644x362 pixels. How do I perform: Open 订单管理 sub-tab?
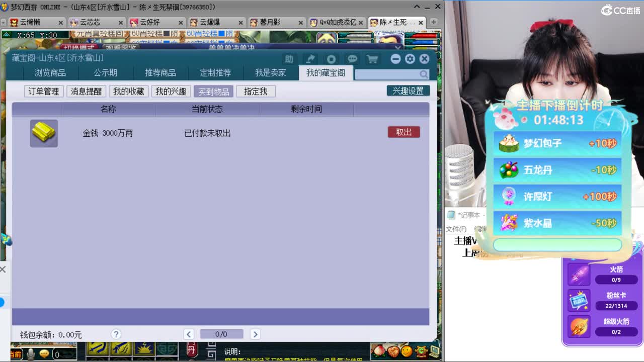[44, 92]
